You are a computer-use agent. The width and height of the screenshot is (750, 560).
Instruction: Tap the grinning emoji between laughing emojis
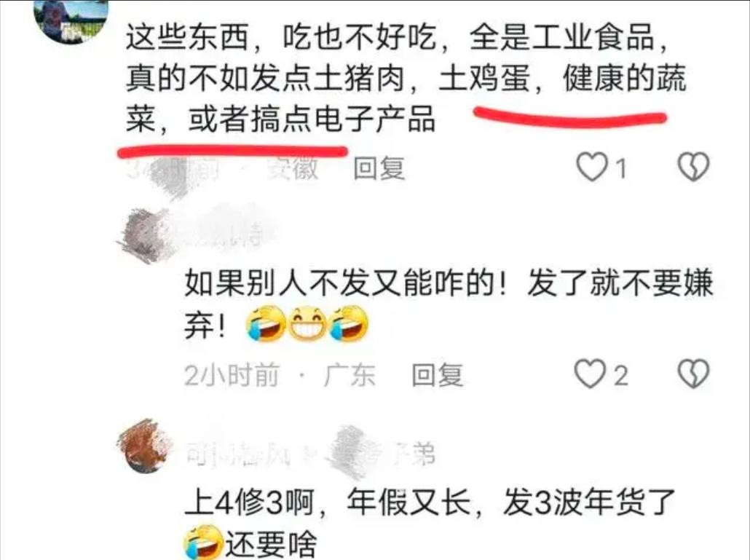coord(307,324)
